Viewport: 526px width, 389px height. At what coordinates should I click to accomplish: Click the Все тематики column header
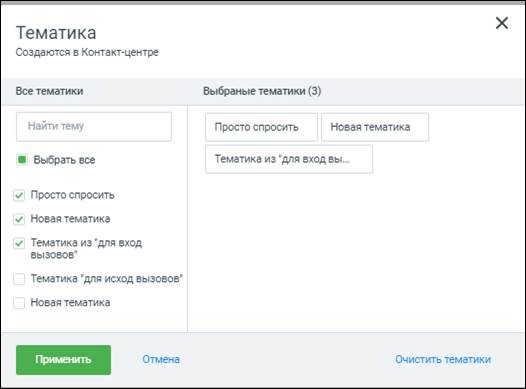49,91
